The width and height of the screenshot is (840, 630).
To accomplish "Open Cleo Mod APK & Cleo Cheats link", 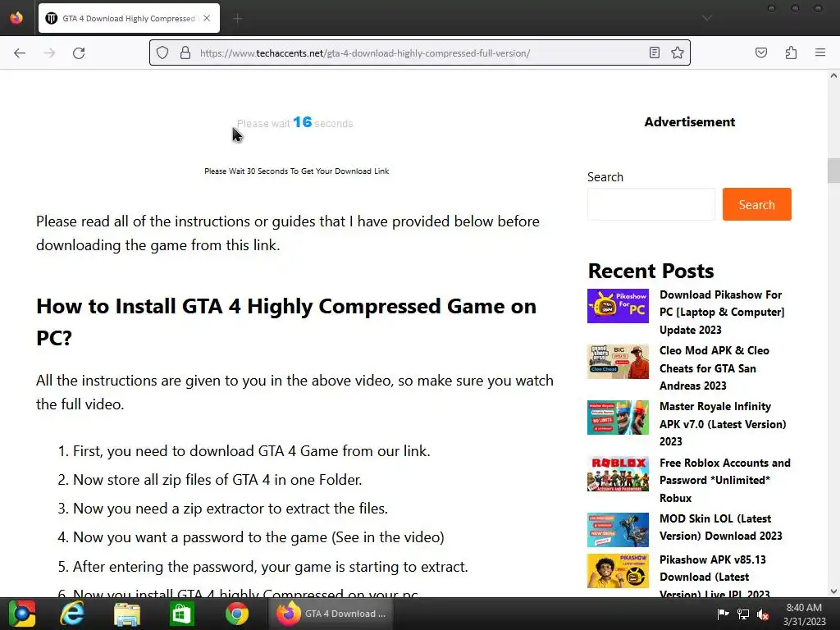I will tap(714, 368).
